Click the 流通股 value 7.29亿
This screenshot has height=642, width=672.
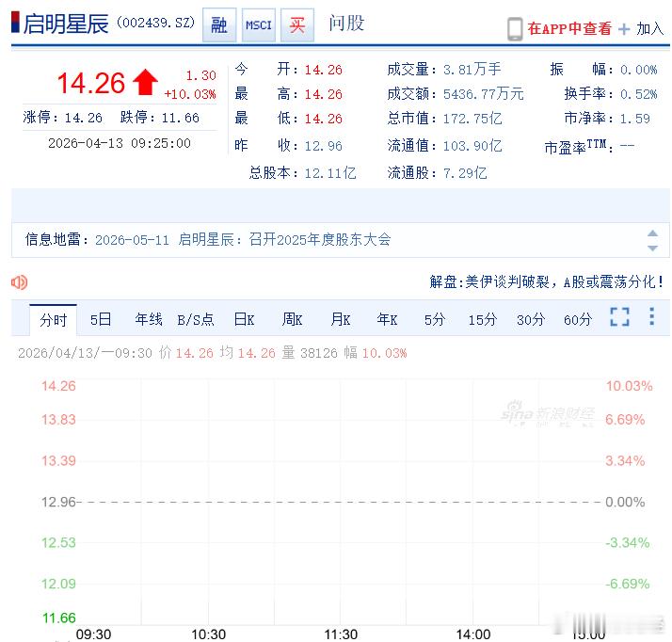[x=465, y=173]
